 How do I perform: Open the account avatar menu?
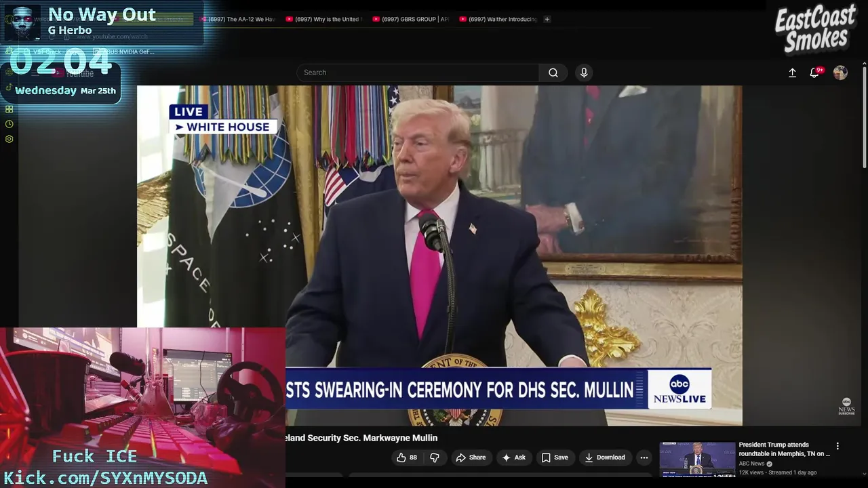tap(840, 73)
